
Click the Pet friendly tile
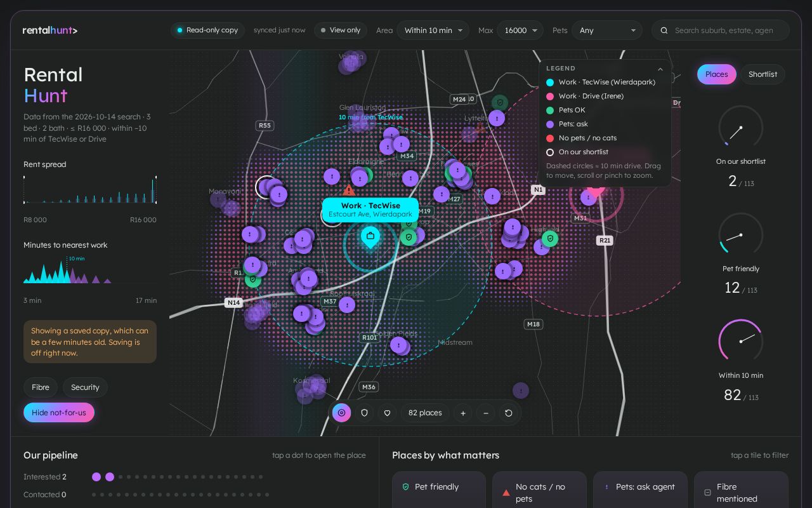pos(439,489)
